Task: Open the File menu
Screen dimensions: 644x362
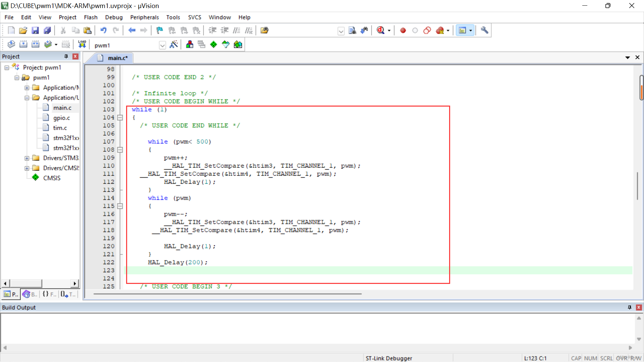Action: click(x=9, y=17)
